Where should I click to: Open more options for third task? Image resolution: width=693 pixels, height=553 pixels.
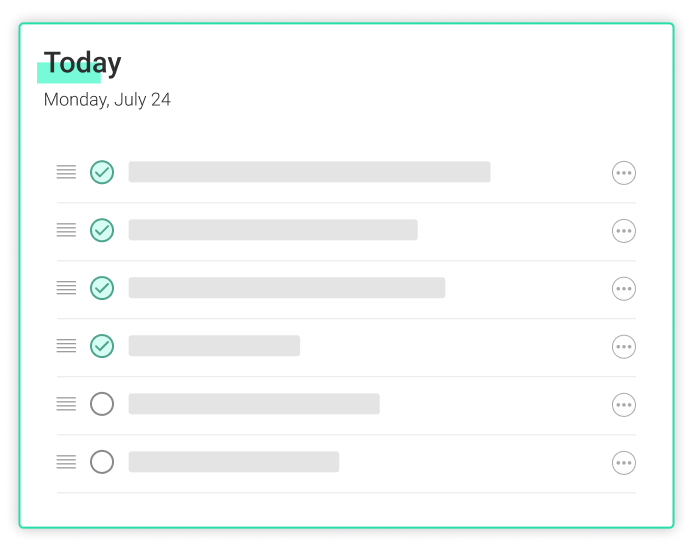pyautogui.click(x=624, y=289)
